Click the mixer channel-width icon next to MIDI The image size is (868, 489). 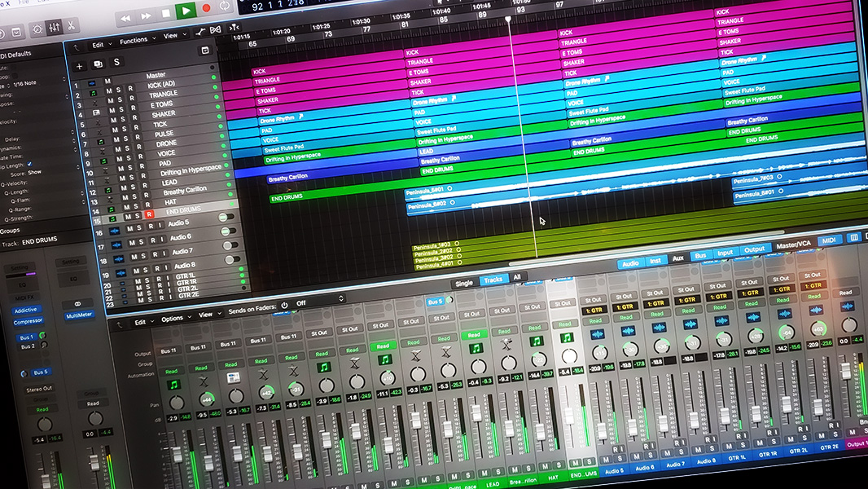coord(854,238)
